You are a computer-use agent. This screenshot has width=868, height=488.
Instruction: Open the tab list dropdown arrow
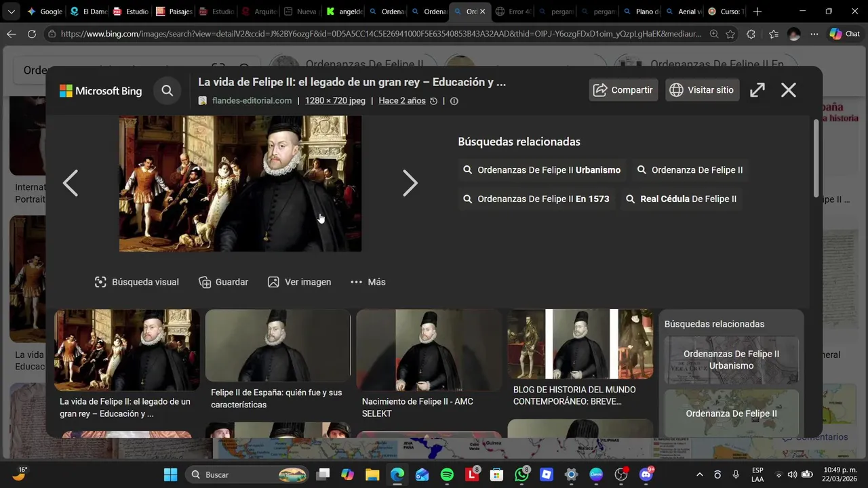pos(11,12)
